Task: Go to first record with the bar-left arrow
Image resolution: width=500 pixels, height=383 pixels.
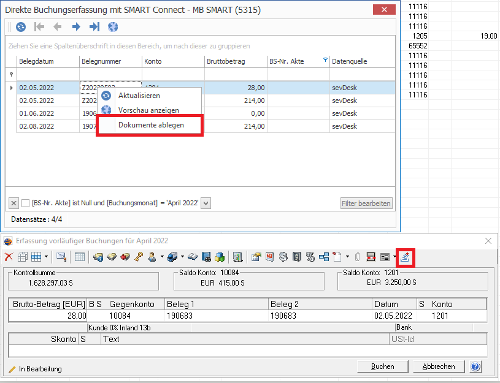Action: point(39,27)
